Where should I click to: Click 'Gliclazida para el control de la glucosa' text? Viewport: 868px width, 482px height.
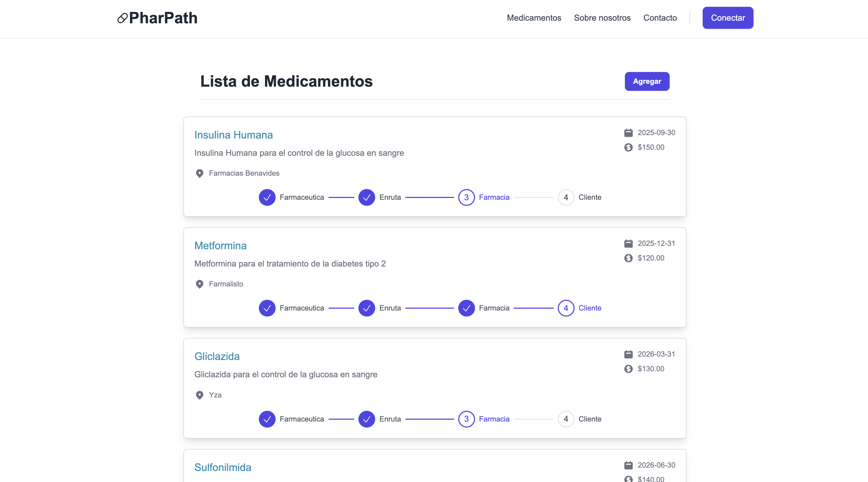point(286,375)
